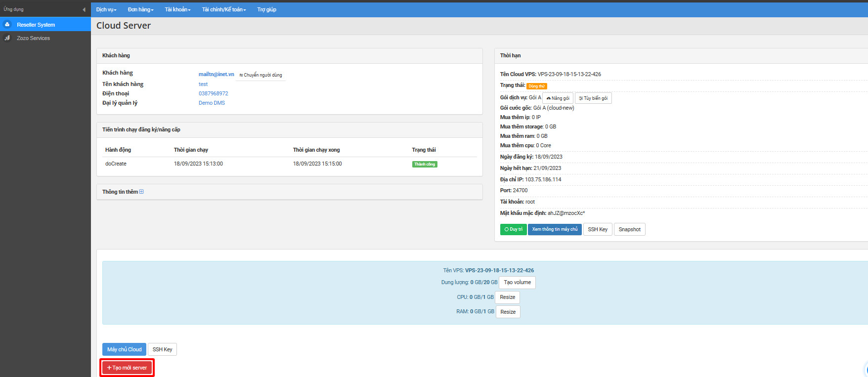The image size is (868, 377).
Task: Click Nâng gói upgrade button
Action: 558,98
